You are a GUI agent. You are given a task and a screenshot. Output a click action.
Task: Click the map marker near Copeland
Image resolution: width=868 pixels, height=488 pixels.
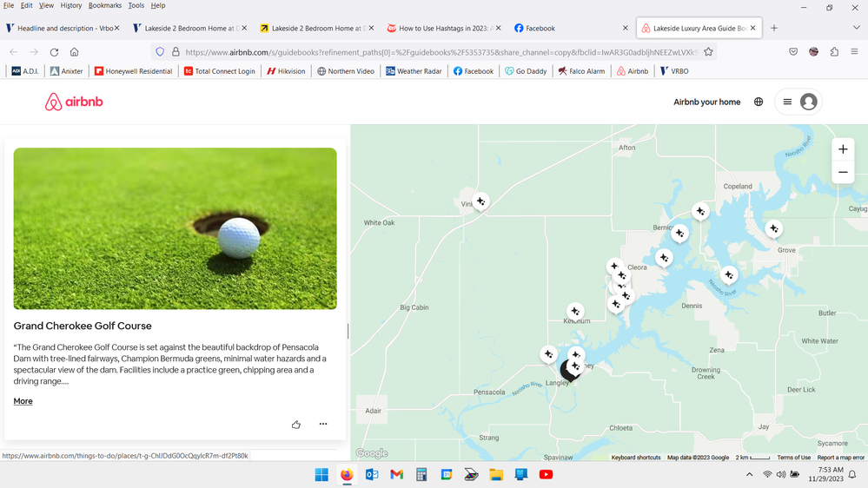point(700,211)
